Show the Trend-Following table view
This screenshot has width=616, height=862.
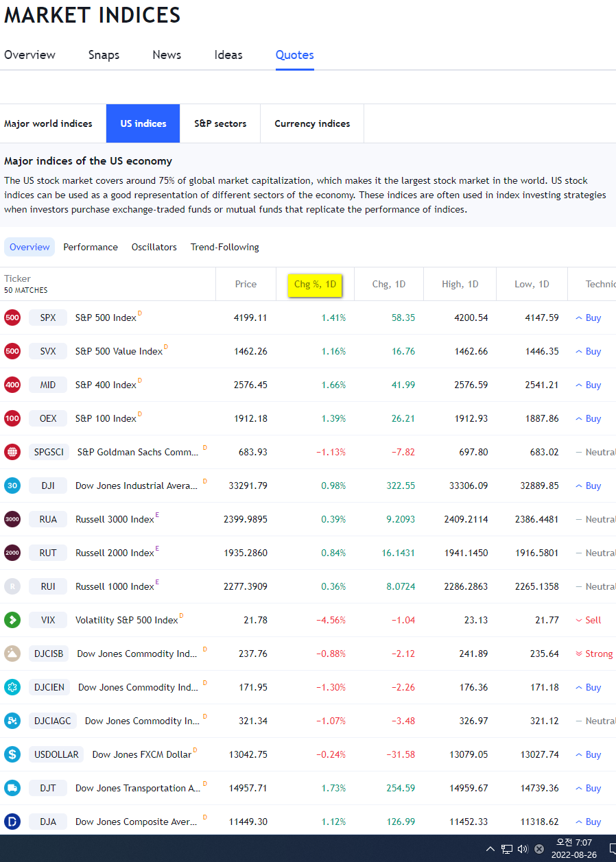tap(225, 247)
